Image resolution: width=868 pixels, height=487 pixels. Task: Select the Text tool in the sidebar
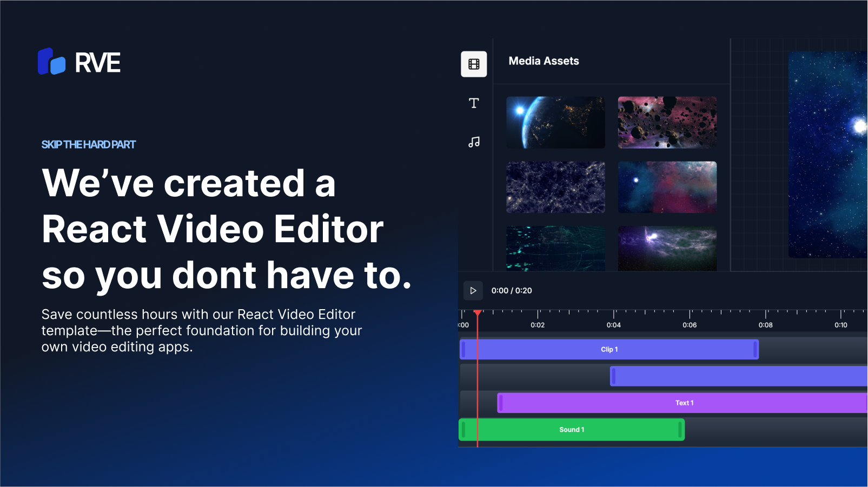point(473,103)
